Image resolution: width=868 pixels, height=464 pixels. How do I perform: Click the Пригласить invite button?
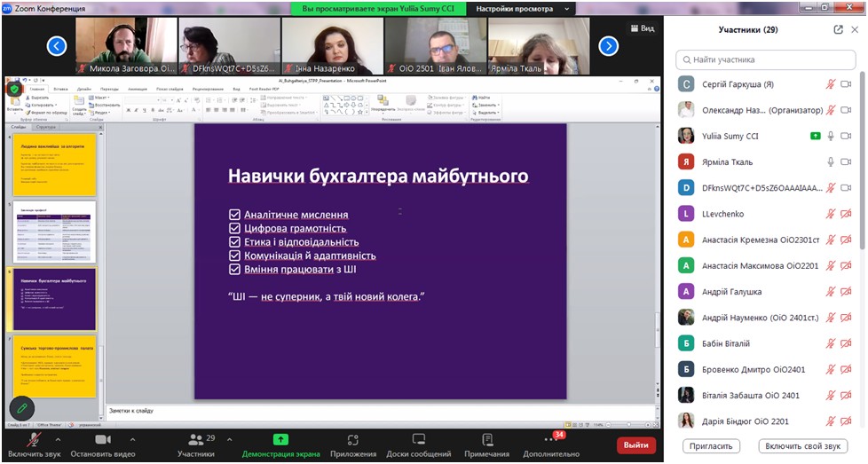711,445
